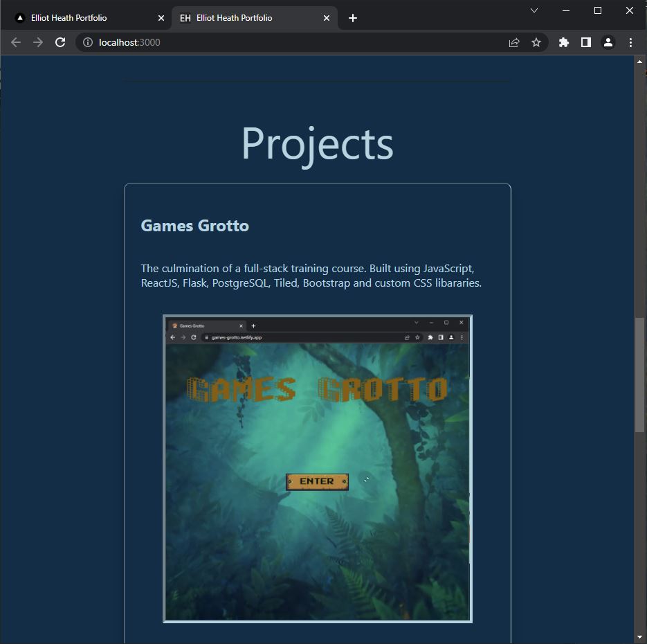Click the share icon in the address bar

513,42
